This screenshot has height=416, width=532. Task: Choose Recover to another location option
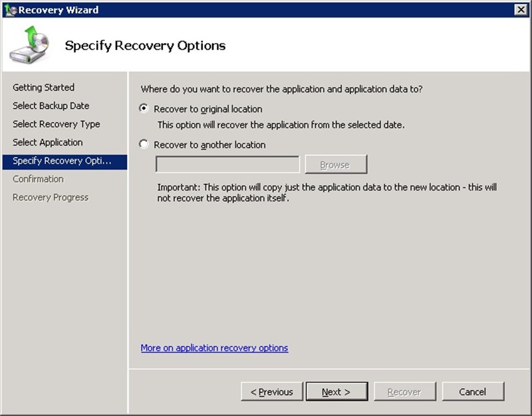point(144,144)
